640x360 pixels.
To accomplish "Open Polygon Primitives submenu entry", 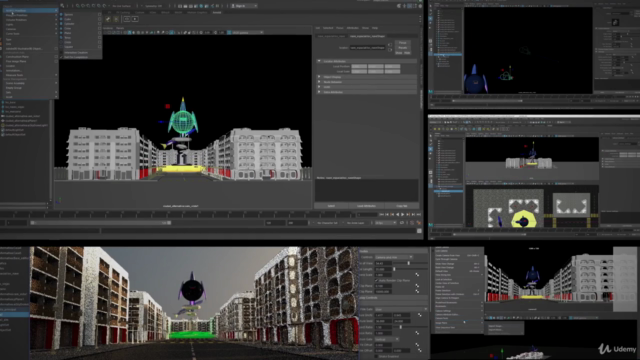I will click(31, 15).
